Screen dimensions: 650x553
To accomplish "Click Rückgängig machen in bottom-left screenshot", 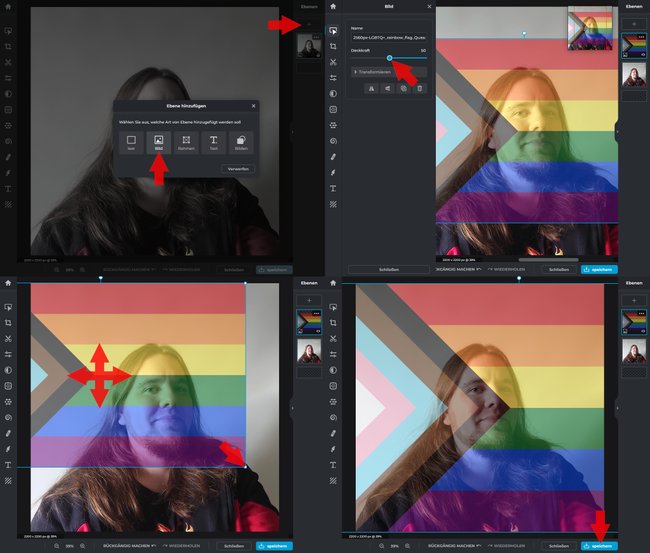I will pyautogui.click(x=130, y=546).
